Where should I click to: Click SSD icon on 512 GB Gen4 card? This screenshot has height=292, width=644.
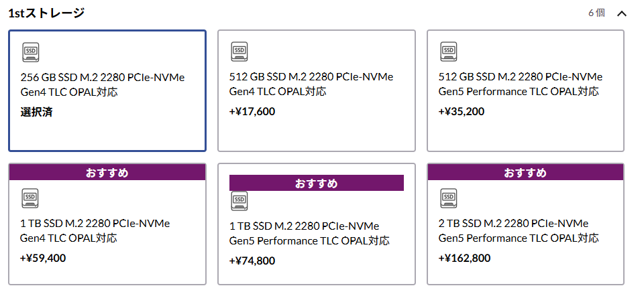coord(239,52)
